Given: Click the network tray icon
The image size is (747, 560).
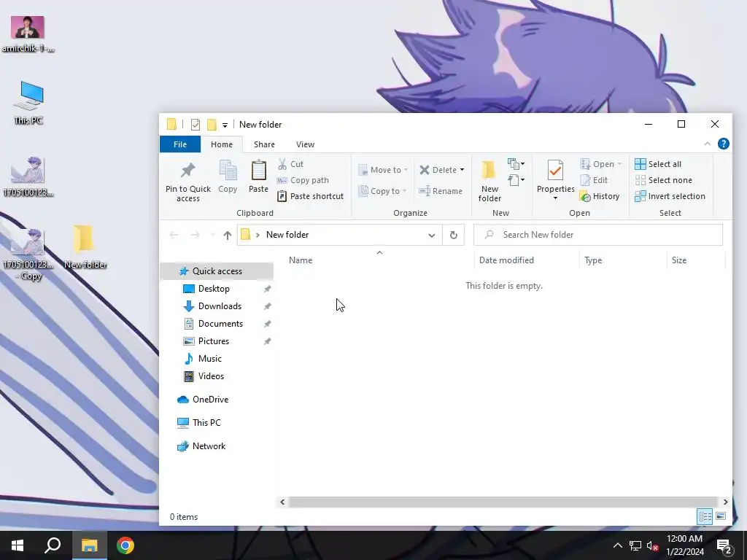Looking at the screenshot, I should coord(635,545).
